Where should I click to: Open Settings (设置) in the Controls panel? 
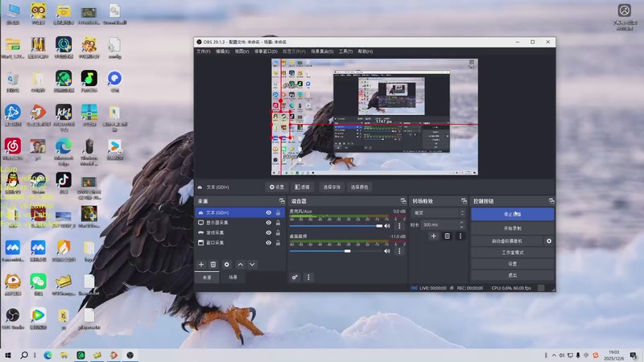[x=512, y=264]
